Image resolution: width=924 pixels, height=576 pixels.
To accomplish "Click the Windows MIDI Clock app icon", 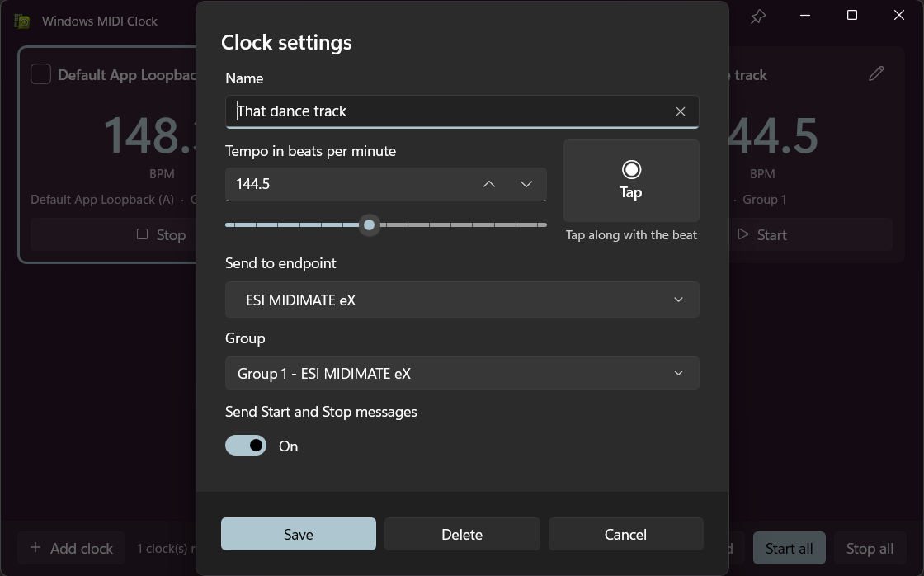I will click(21, 21).
